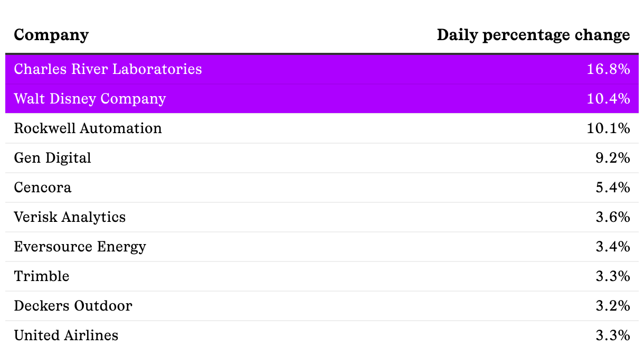
Task: Select Rockwell Automation in the table
Action: (88, 128)
